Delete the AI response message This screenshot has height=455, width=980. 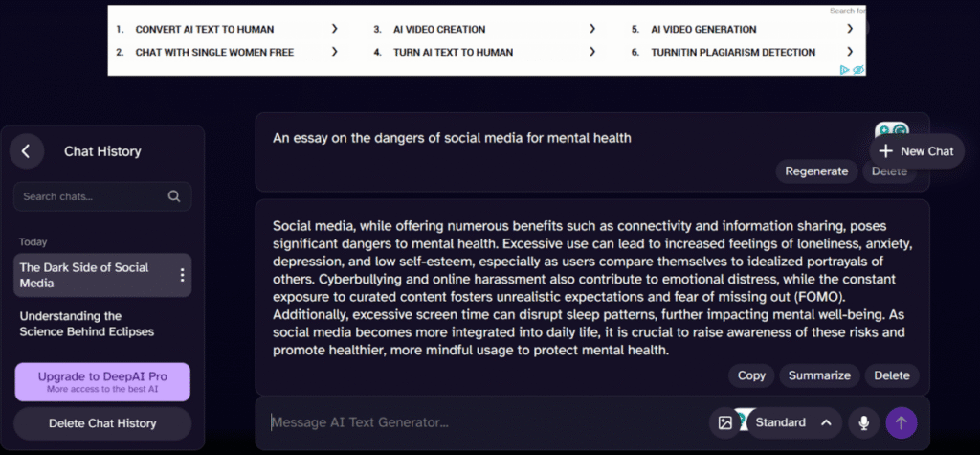[892, 375]
